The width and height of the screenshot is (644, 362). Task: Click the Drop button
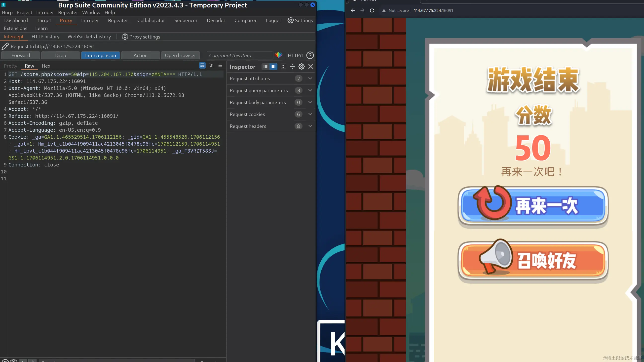coord(61,55)
